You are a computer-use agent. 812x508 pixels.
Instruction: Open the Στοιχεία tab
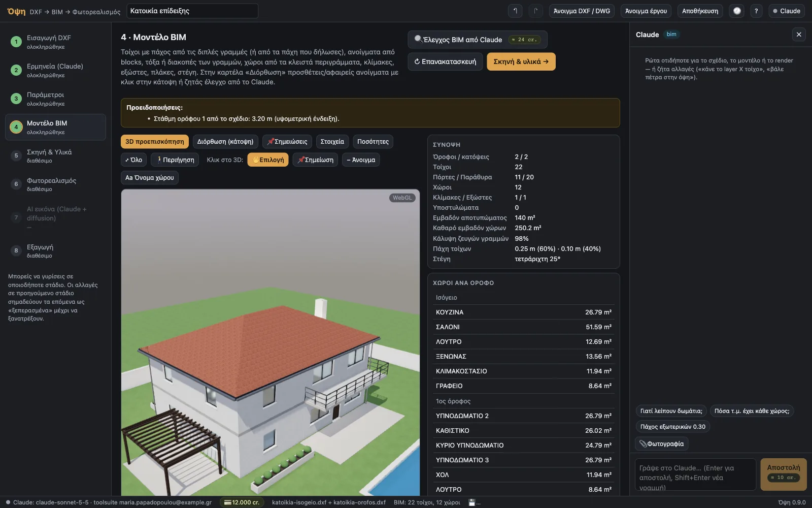pyautogui.click(x=332, y=142)
